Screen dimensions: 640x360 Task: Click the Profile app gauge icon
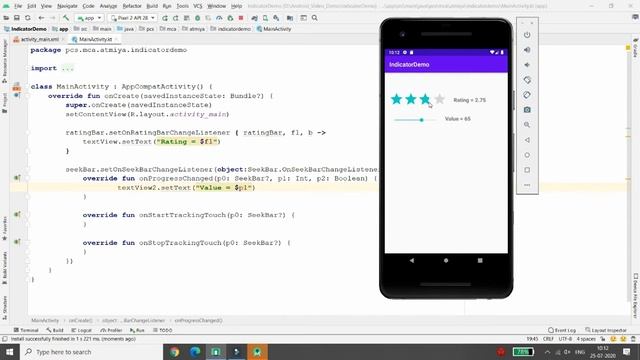point(219,18)
